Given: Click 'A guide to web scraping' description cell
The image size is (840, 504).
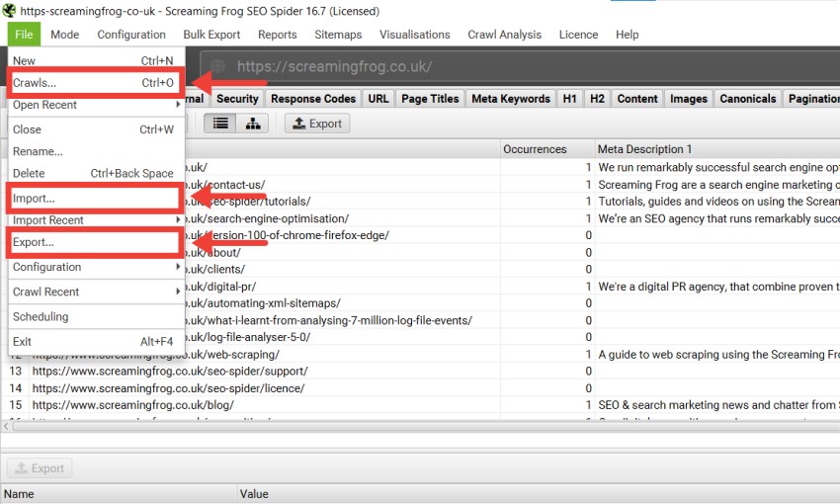Looking at the screenshot, I should (718, 355).
